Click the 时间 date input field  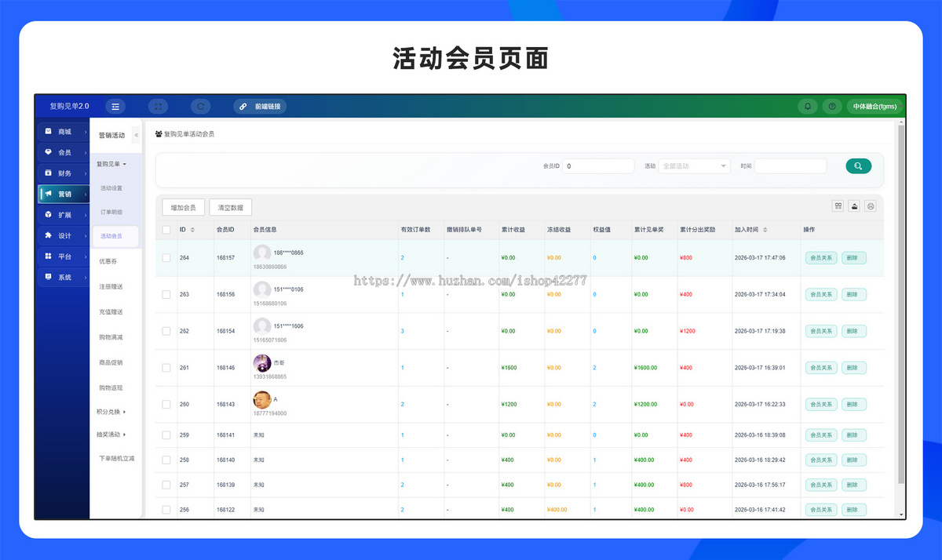click(790, 166)
